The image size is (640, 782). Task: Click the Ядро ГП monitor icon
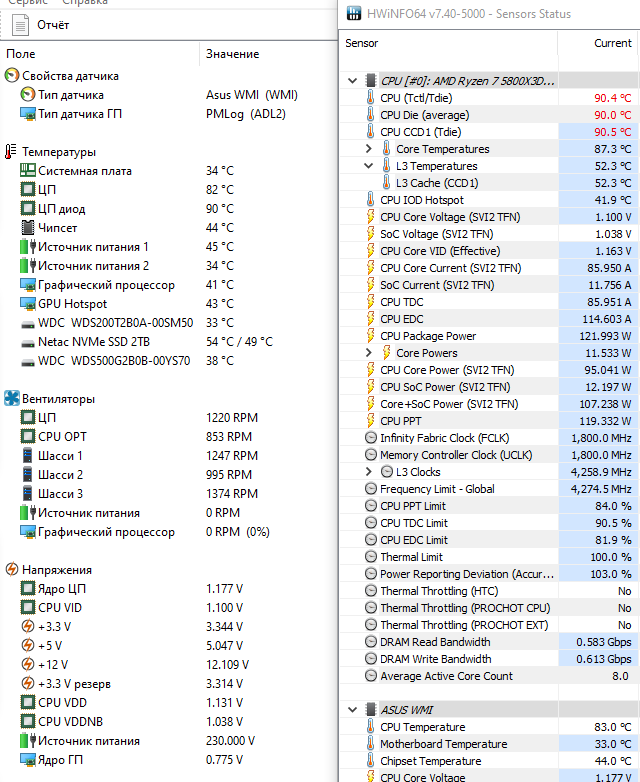28,760
